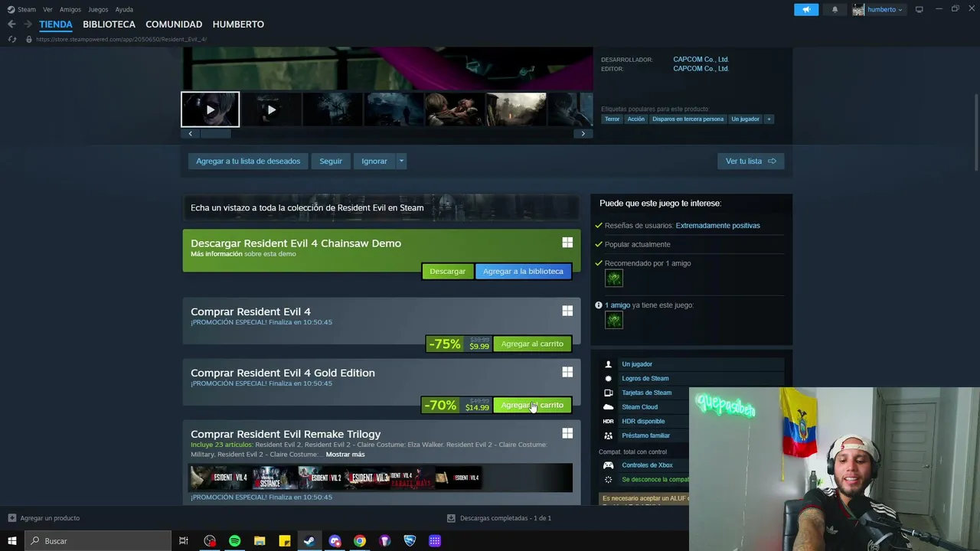980x551 pixels.
Task: Click Agregar a la biblioteca
Action: tap(523, 271)
